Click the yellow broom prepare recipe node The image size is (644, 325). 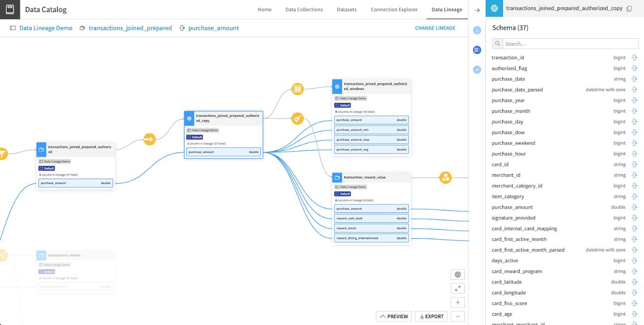pyautogui.click(x=297, y=118)
